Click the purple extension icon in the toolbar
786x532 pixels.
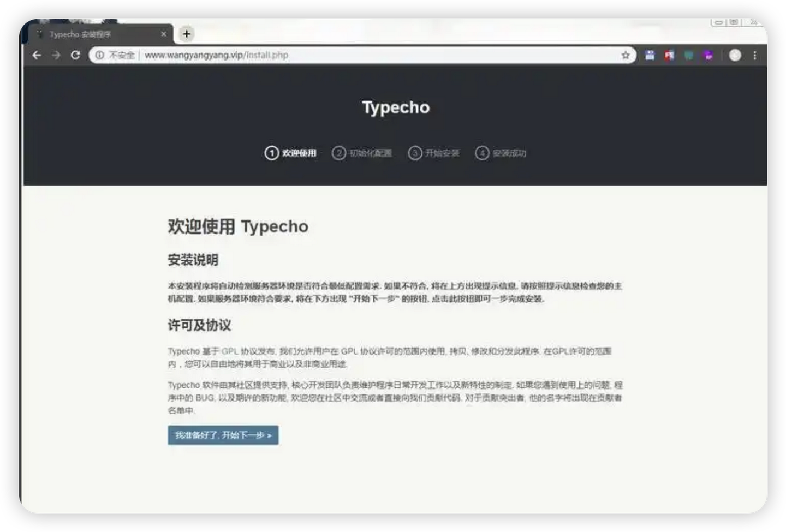coord(708,55)
